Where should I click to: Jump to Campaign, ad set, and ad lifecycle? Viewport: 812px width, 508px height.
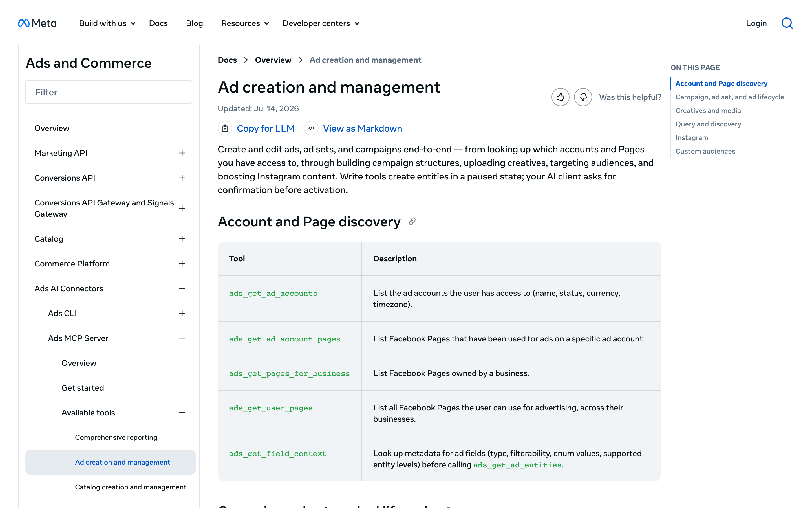(729, 97)
